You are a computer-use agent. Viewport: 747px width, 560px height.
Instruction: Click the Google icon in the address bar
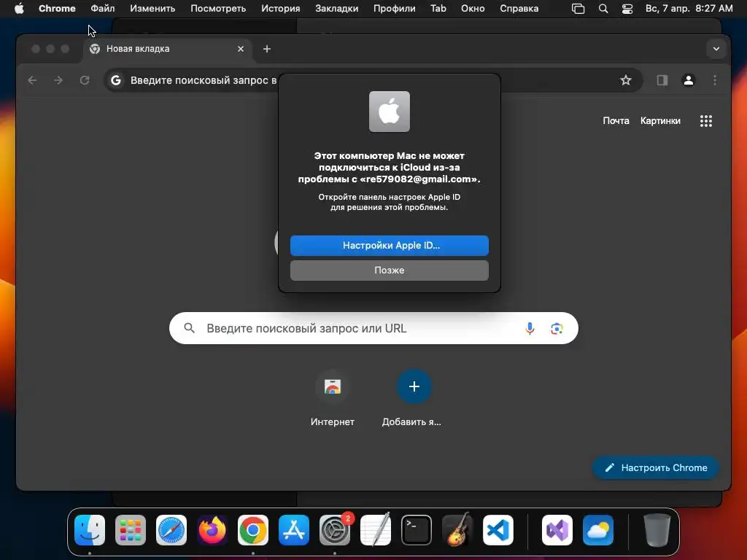116,80
